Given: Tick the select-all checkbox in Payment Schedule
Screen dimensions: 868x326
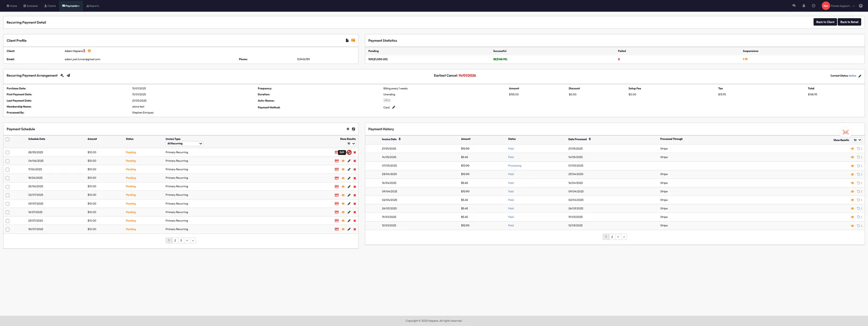Looking at the screenshot, I should (x=8, y=139).
